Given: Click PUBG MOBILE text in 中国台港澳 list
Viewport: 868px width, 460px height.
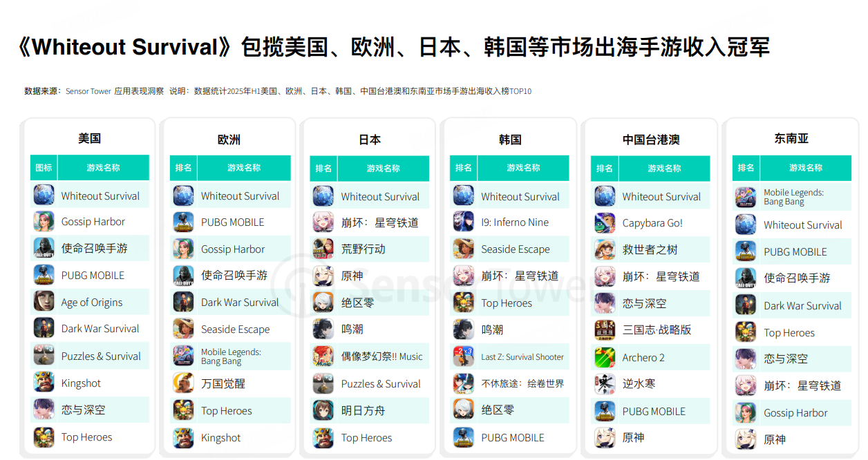Looking at the screenshot, I should coord(654,412).
